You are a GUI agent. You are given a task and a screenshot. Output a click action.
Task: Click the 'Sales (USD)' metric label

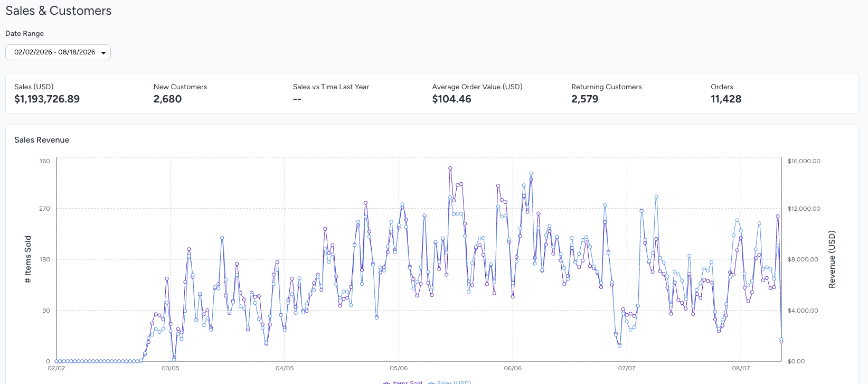34,87
